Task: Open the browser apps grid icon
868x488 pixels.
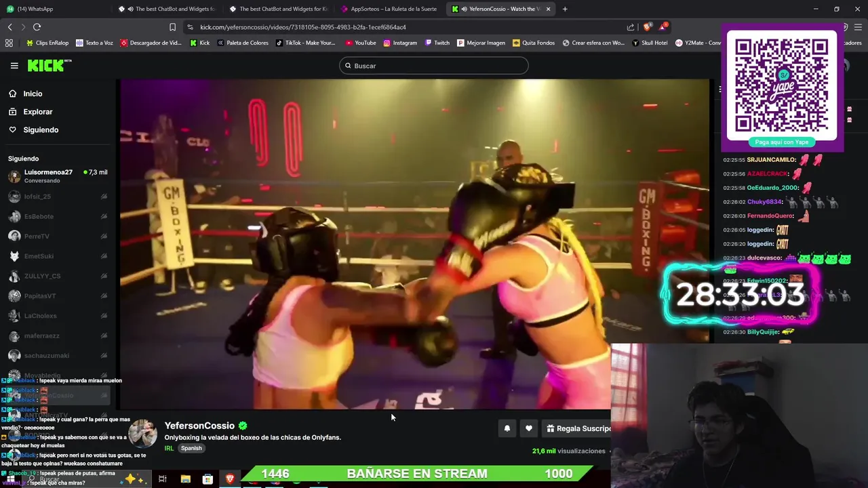Action: pos(9,43)
